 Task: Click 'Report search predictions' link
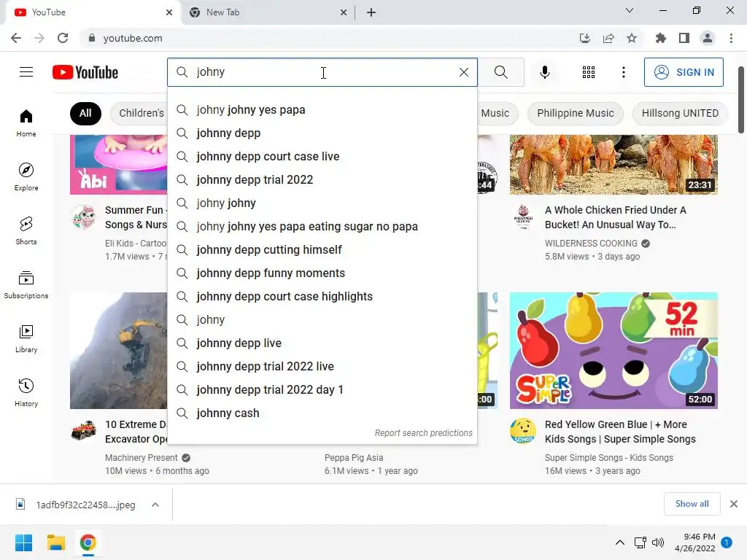coord(424,433)
